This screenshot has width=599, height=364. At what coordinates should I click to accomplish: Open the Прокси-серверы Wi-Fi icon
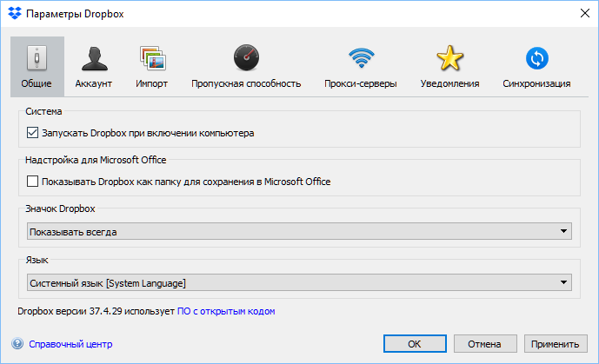click(x=361, y=57)
